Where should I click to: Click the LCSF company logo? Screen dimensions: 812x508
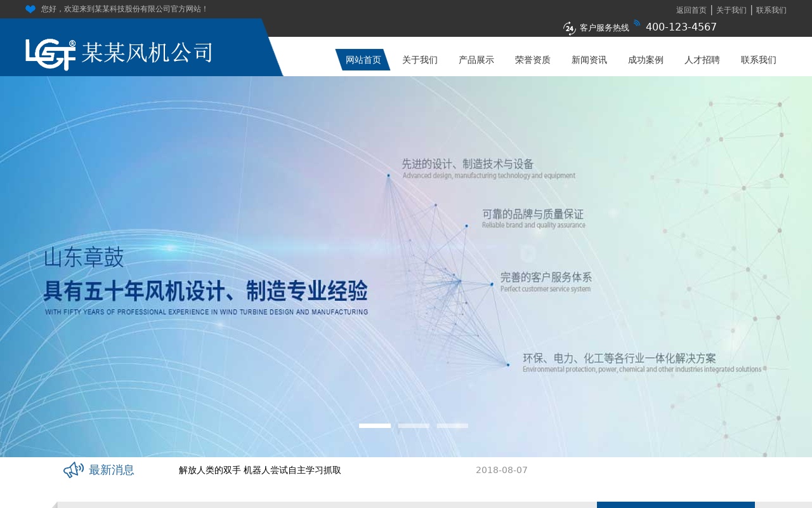[51, 55]
